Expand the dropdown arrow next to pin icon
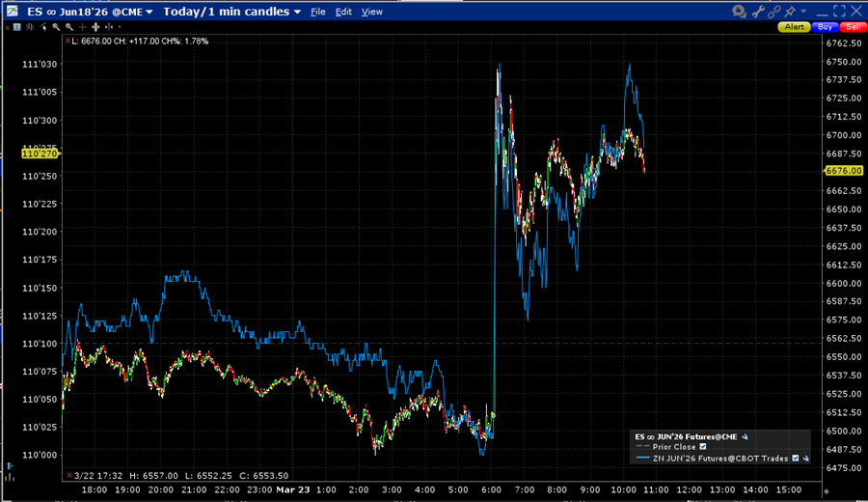The height and width of the screenshot is (502, 868). 803,12
